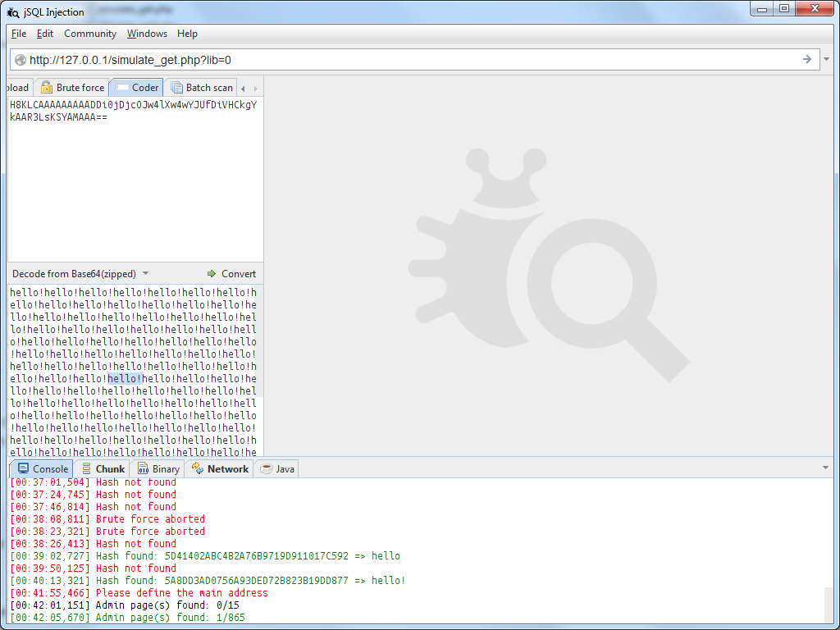Start injection with the arrow button
Screen dimensions: 840x630
click(x=807, y=59)
